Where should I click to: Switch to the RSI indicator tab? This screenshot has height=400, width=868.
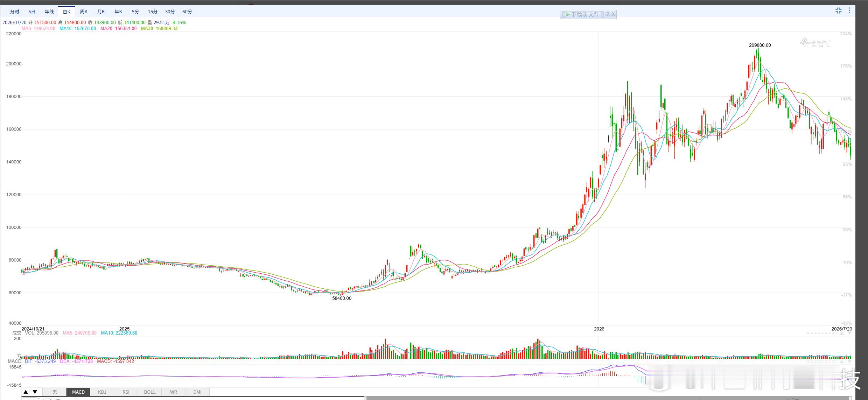point(126,392)
